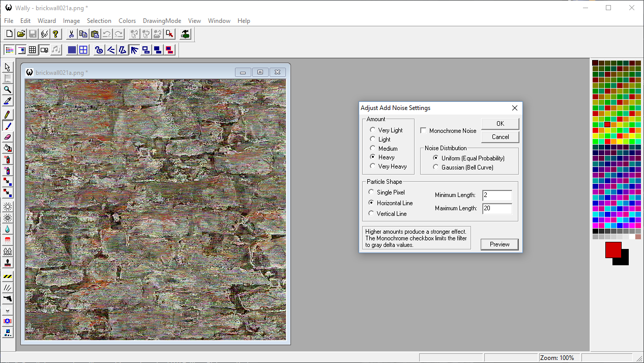Click the red foreground color swatch
Viewport: 644px width, 363px height.
pos(612,249)
